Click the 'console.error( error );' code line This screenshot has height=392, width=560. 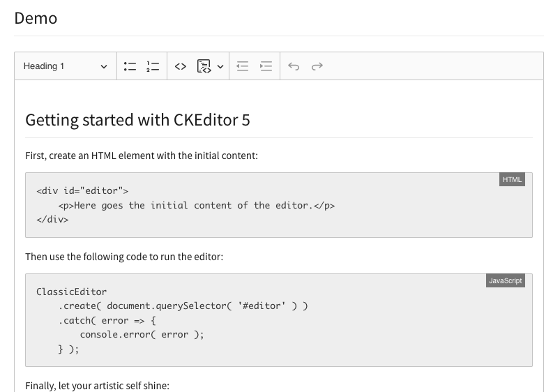pos(142,335)
